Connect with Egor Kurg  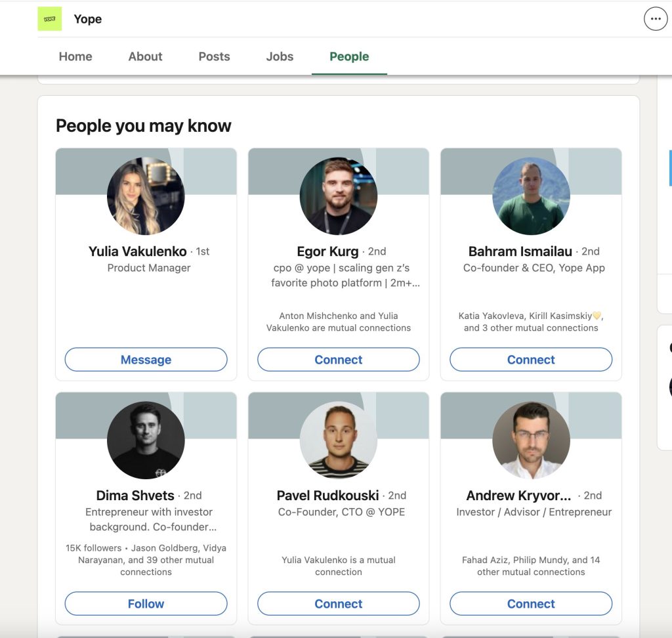[338, 360]
